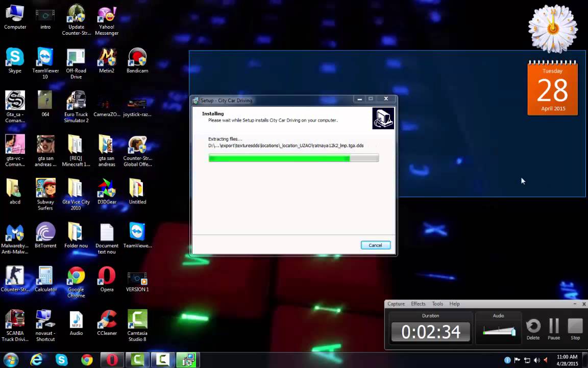The width and height of the screenshot is (588, 368).
Task: Open the abcd folder icon
Action: click(x=15, y=192)
